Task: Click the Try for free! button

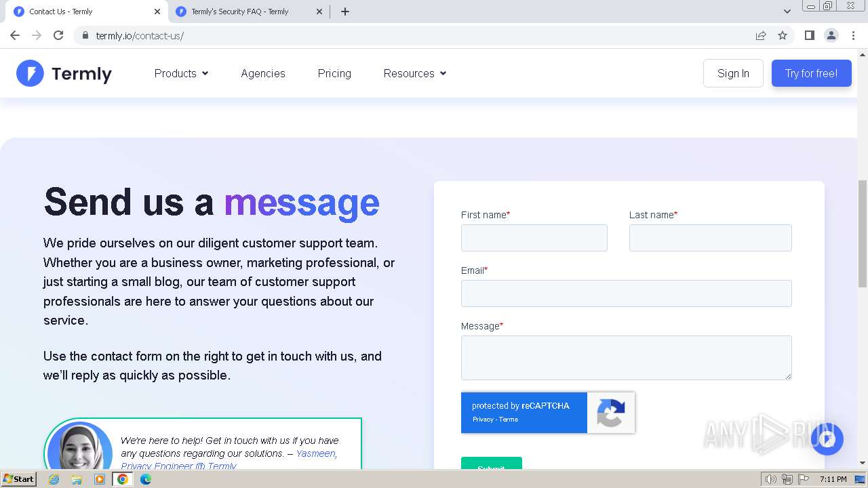Action: [x=811, y=73]
